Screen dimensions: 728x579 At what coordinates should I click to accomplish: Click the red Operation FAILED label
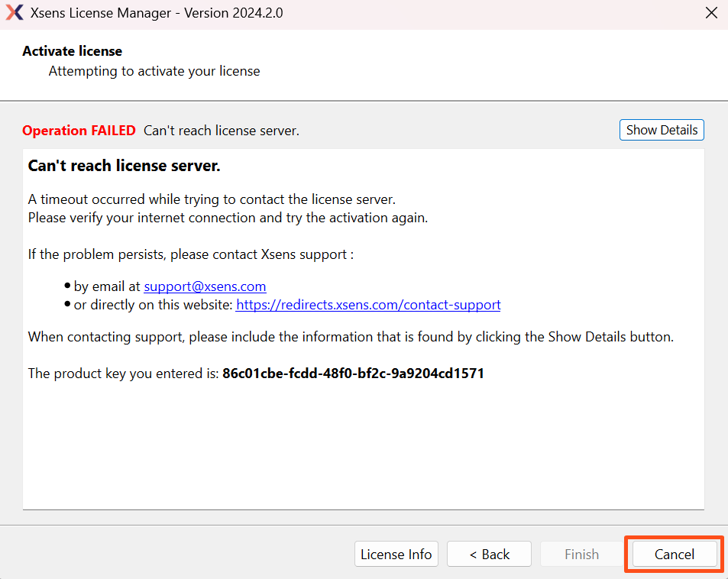coord(79,131)
